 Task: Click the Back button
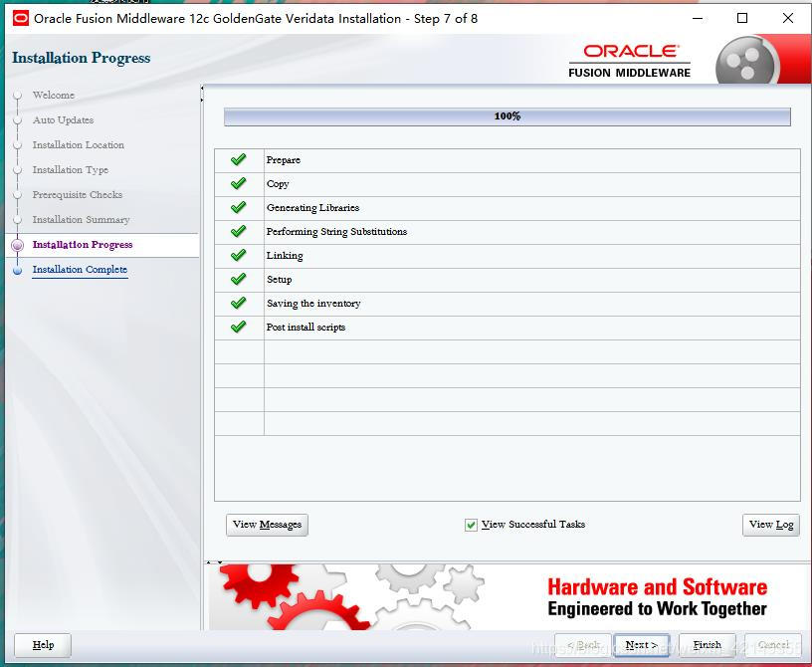coord(583,645)
